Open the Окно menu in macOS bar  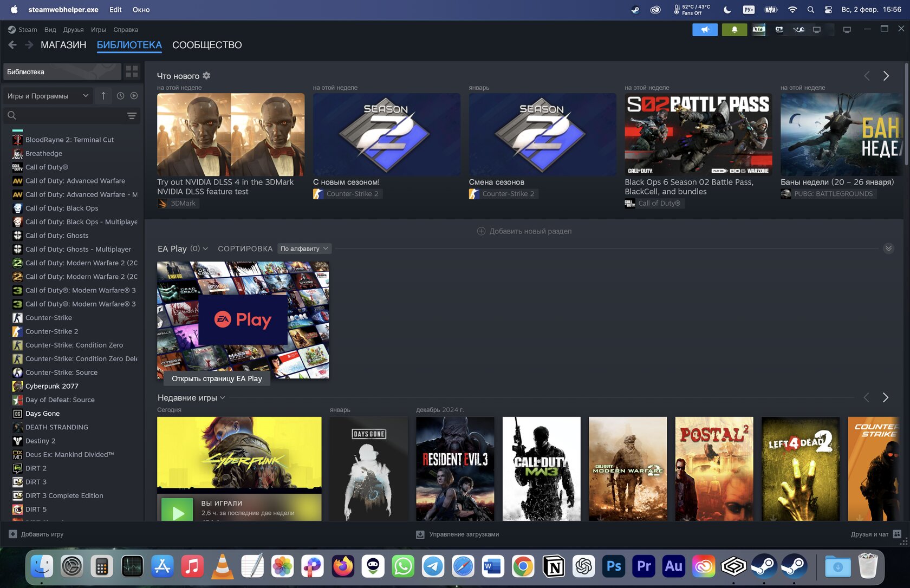click(x=141, y=10)
